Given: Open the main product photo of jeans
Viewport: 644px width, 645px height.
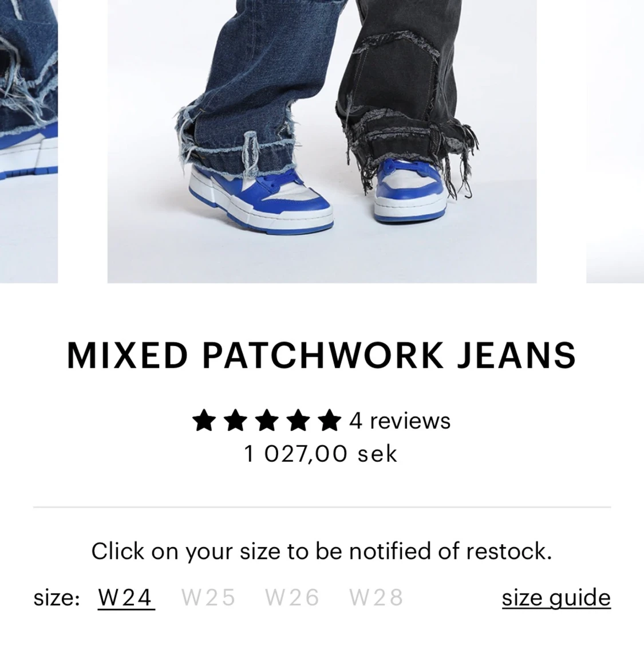Looking at the screenshot, I should click(322, 141).
